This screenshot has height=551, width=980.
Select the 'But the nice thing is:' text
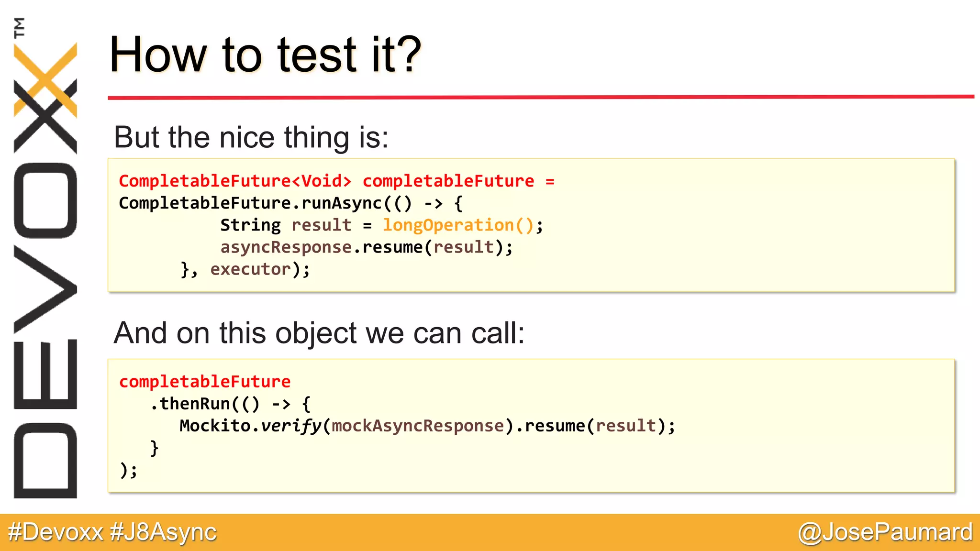(251, 137)
